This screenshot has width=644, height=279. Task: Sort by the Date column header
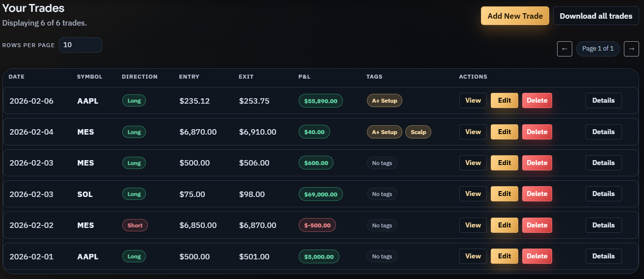(16, 77)
